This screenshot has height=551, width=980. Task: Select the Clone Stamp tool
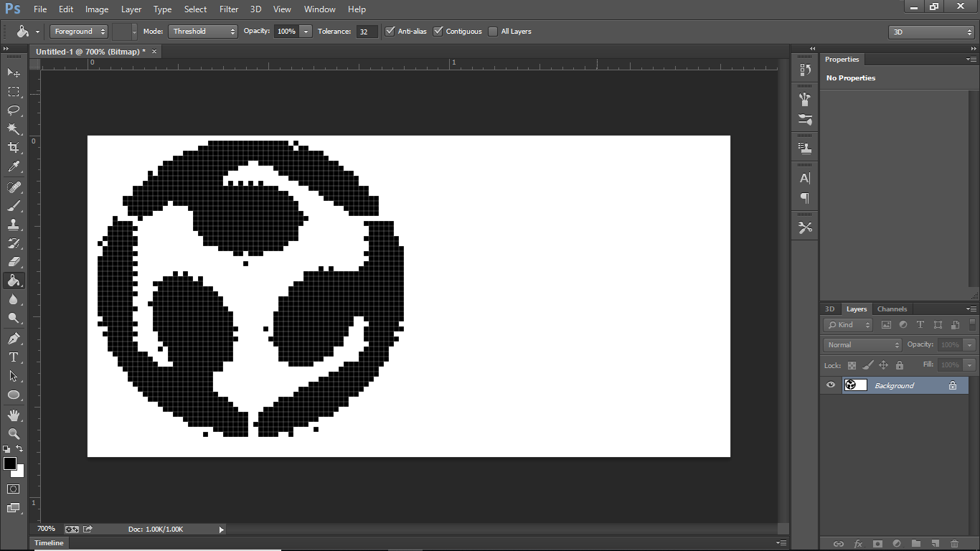pos(14,225)
